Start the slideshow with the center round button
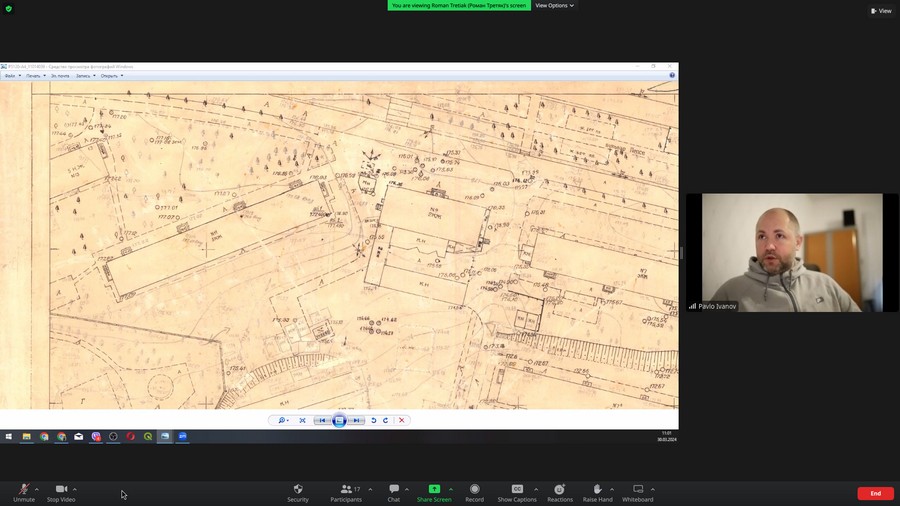This screenshot has width=900, height=506. pyautogui.click(x=339, y=421)
